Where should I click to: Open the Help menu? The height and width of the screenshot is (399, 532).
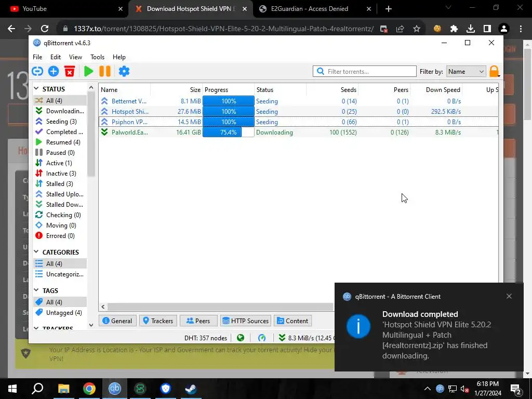coord(119,57)
